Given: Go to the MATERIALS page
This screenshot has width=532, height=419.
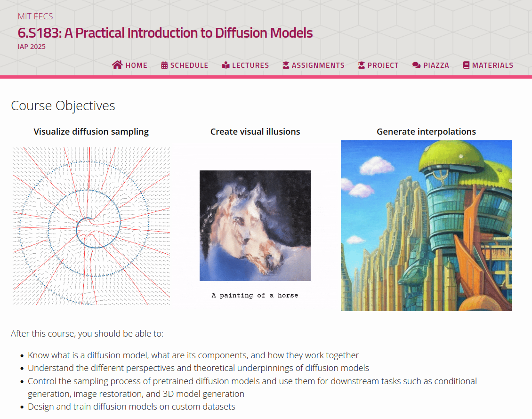Looking at the screenshot, I should pos(492,65).
